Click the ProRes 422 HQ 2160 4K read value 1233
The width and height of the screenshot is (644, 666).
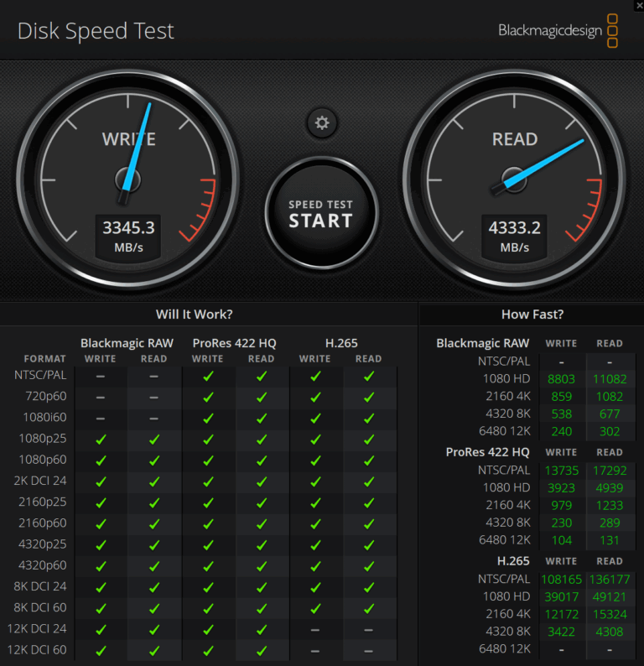click(x=610, y=506)
